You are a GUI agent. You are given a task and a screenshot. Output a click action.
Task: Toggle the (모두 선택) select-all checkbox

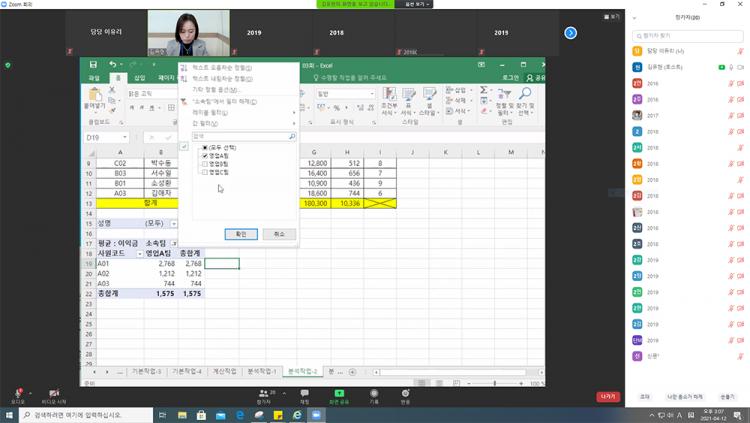point(205,147)
